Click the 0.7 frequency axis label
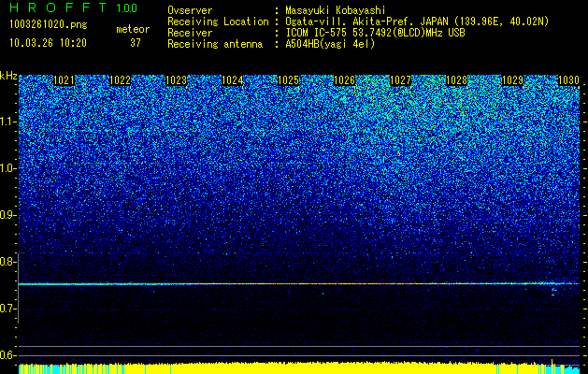 [x=7, y=309]
